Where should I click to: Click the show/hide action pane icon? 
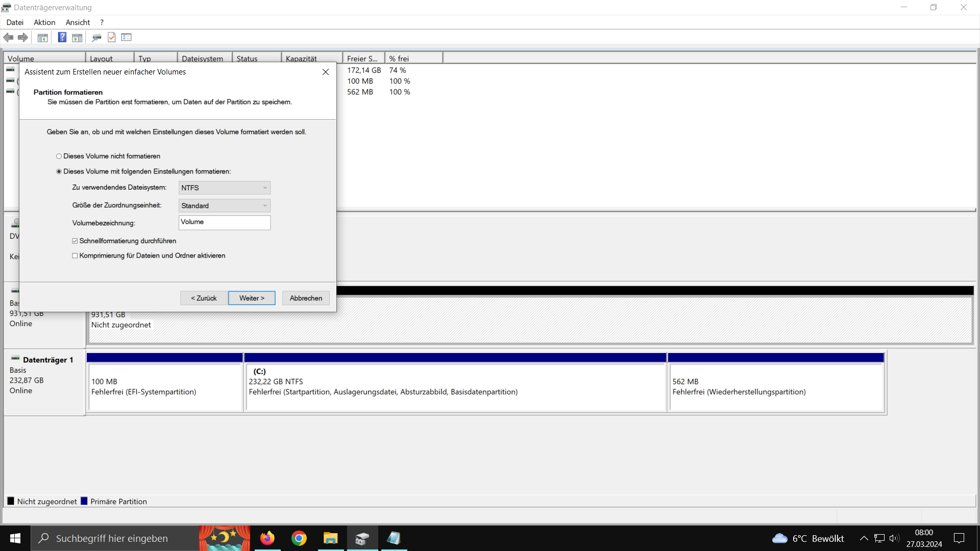point(77,37)
